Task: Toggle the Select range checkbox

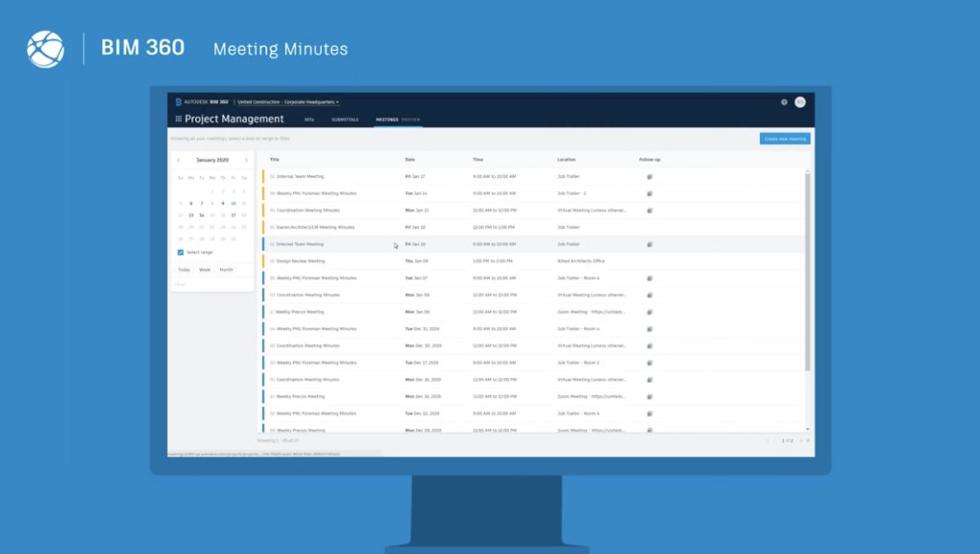Action: click(x=181, y=253)
